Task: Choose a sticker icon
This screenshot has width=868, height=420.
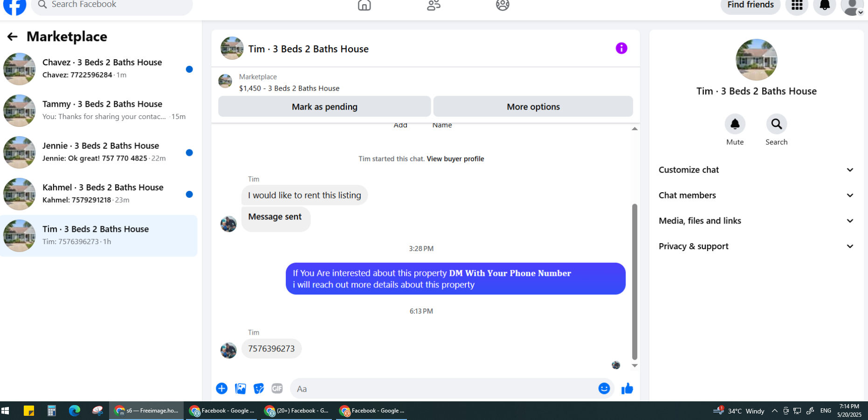Action: click(x=258, y=388)
